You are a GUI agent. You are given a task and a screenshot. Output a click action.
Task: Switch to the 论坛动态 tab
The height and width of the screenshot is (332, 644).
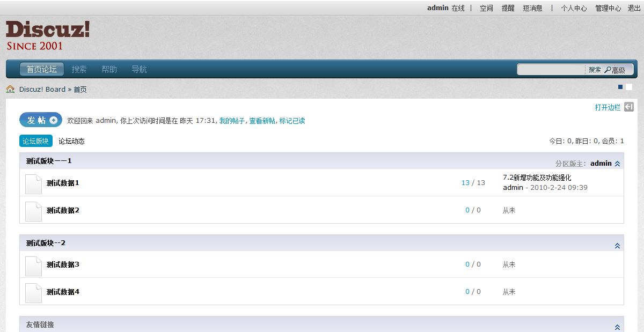[72, 142]
